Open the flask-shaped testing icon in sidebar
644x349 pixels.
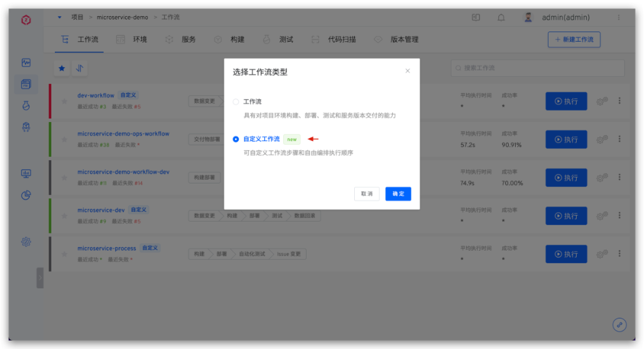tap(26, 104)
